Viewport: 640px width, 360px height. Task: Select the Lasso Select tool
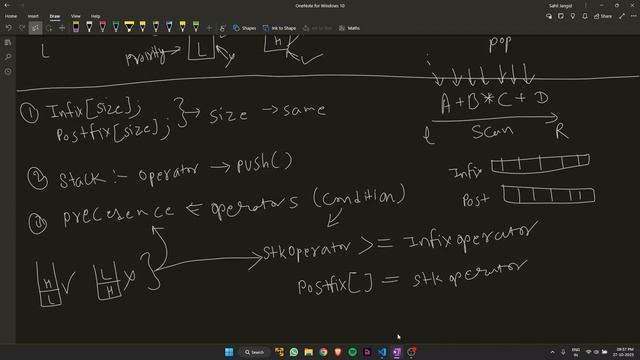click(49, 28)
